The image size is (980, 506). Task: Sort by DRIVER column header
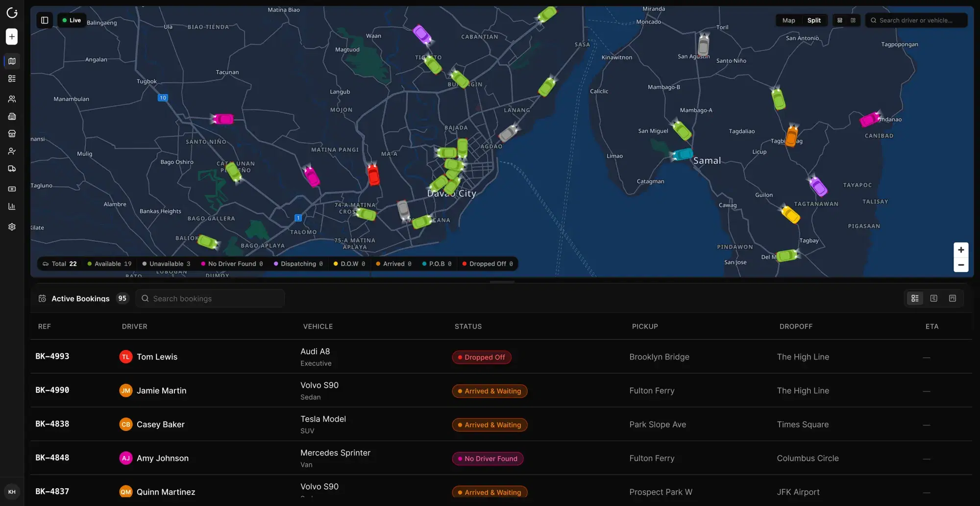point(135,327)
